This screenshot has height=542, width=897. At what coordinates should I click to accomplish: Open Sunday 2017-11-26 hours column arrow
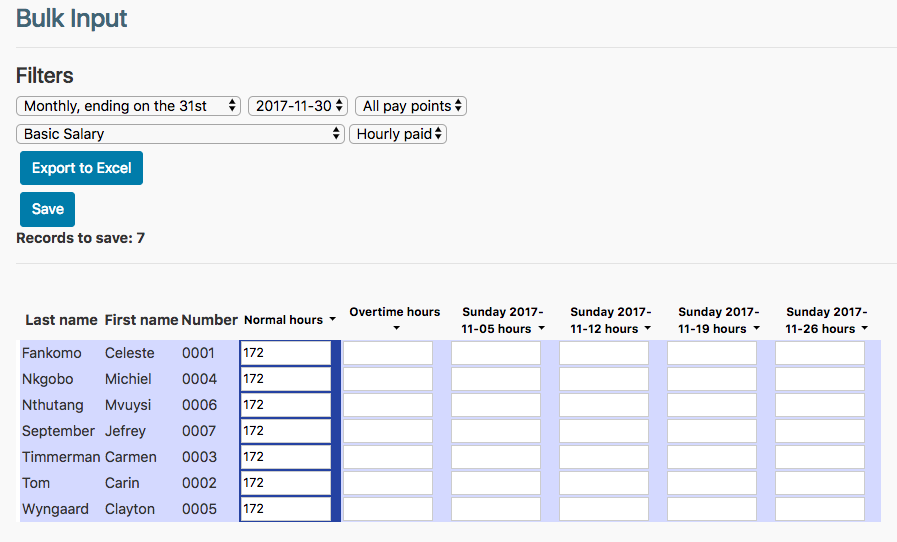pos(864,329)
